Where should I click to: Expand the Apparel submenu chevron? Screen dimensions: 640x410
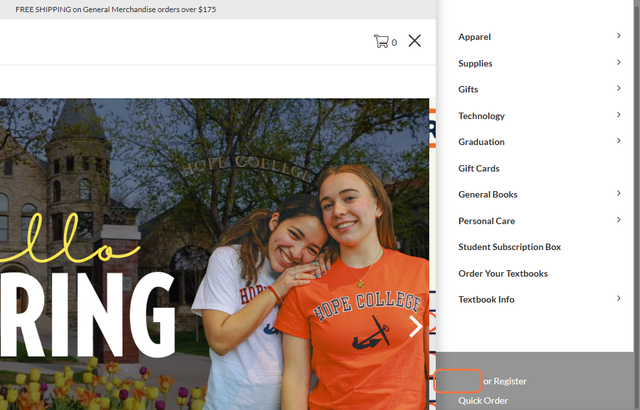tap(619, 36)
